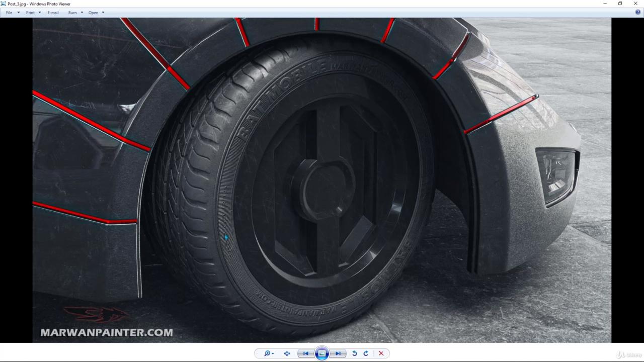This screenshot has height=362, width=644.
Task: Minimize the Photo Viewer window
Action: click(605, 4)
